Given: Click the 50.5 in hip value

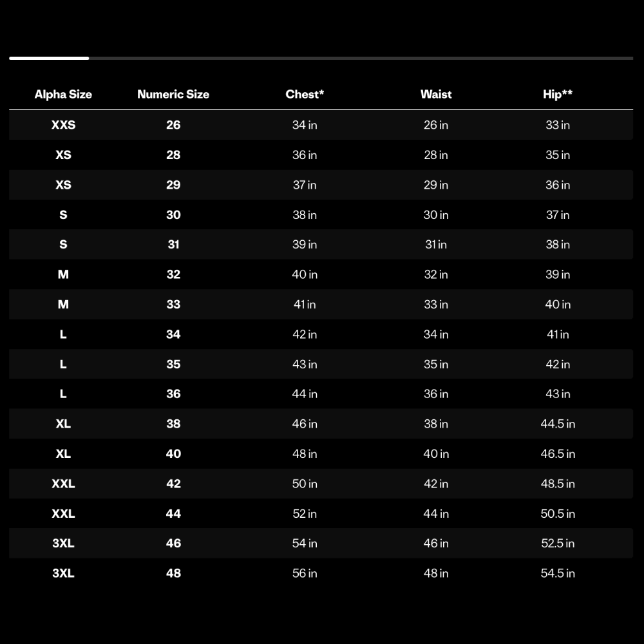Looking at the screenshot, I should coord(558,514).
